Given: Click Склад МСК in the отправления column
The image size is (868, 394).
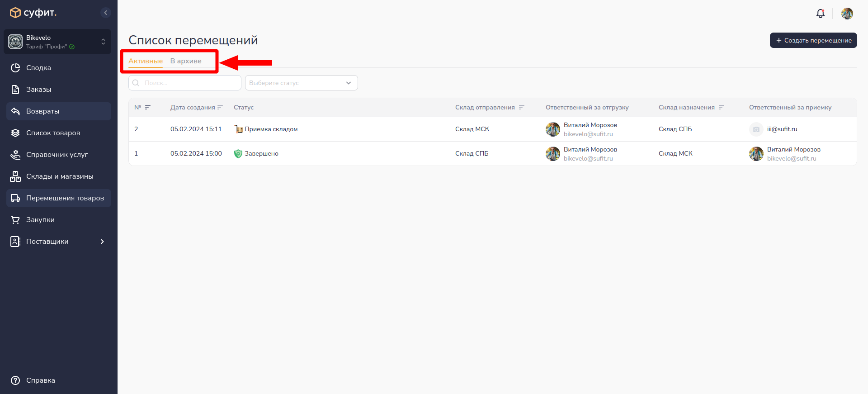Looking at the screenshot, I should [472, 129].
